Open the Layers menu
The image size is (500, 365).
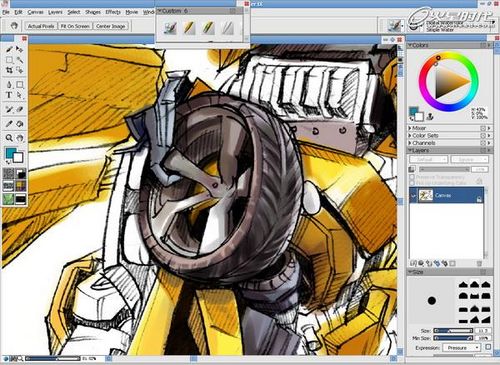tap(55, 12)
